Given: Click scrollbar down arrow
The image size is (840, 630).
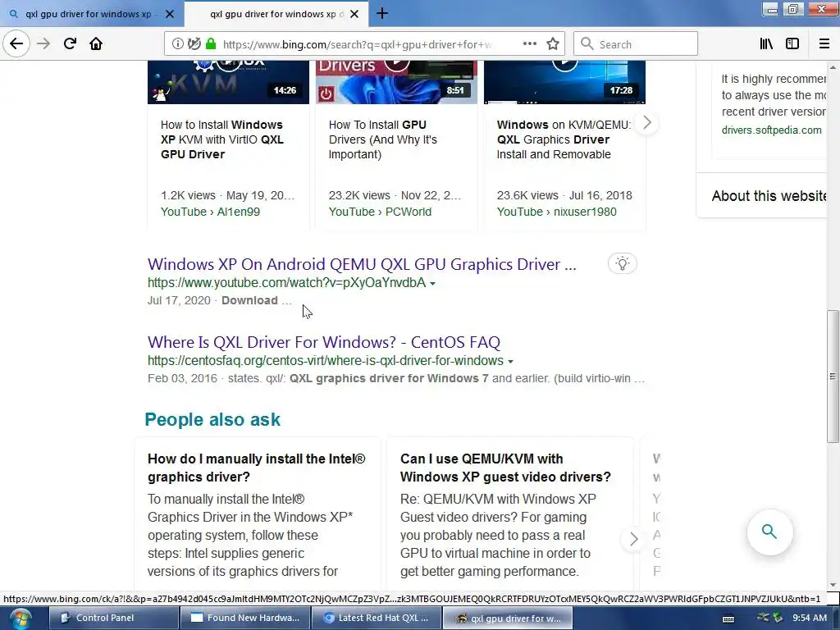Looking at the screenshot, I should click(x=833, y=585).
